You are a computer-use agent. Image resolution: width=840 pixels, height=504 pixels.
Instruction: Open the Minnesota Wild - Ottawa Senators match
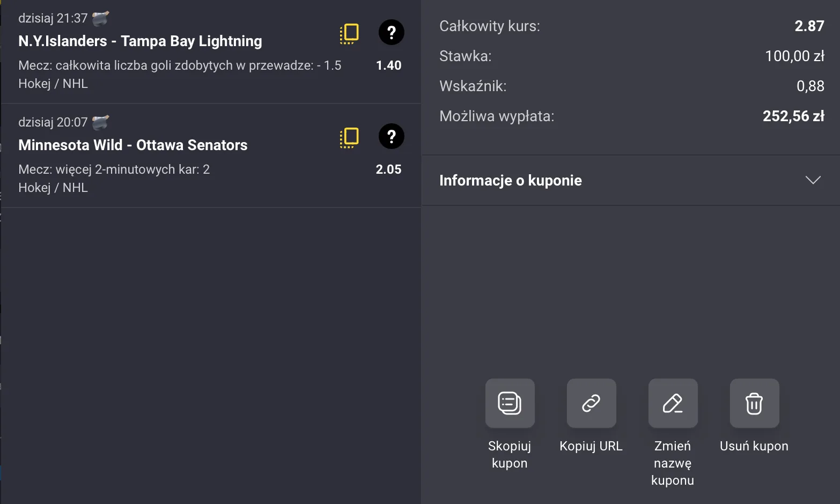tap(132, 145)
